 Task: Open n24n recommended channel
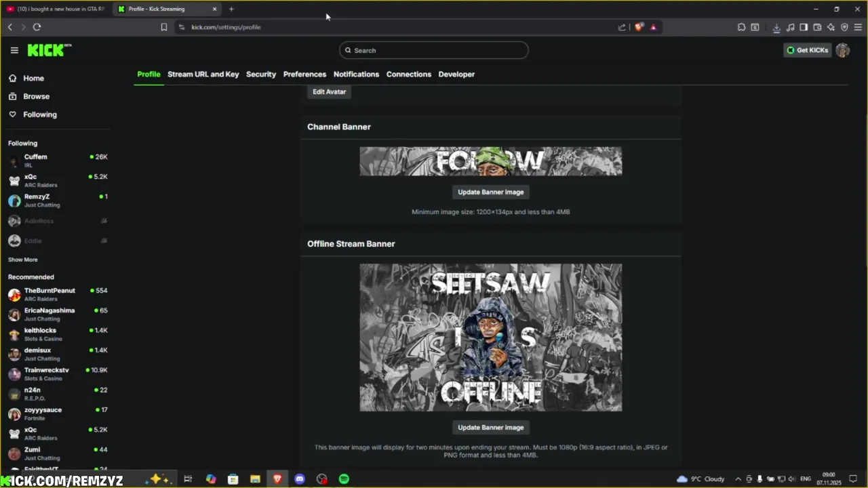click(58, 394)
